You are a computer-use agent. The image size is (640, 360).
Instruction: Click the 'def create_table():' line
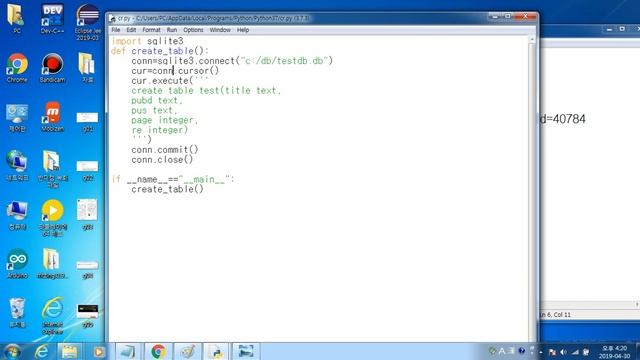tap(160, 51)
